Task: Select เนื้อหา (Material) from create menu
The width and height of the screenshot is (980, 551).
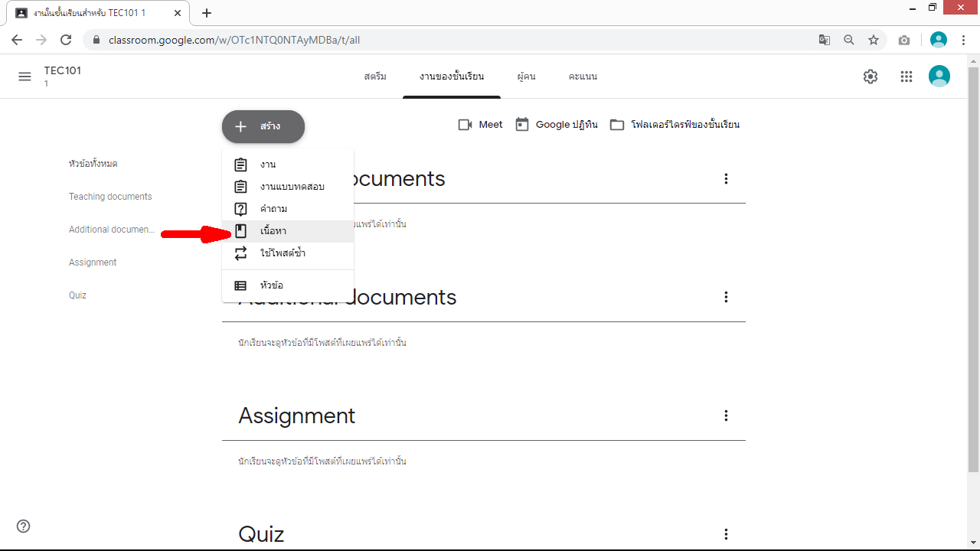Action: [273, 231]
